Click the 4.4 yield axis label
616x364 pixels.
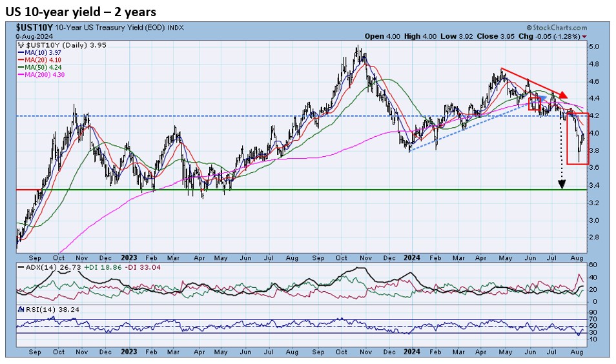pyautogui.click(x=595, y=98)
